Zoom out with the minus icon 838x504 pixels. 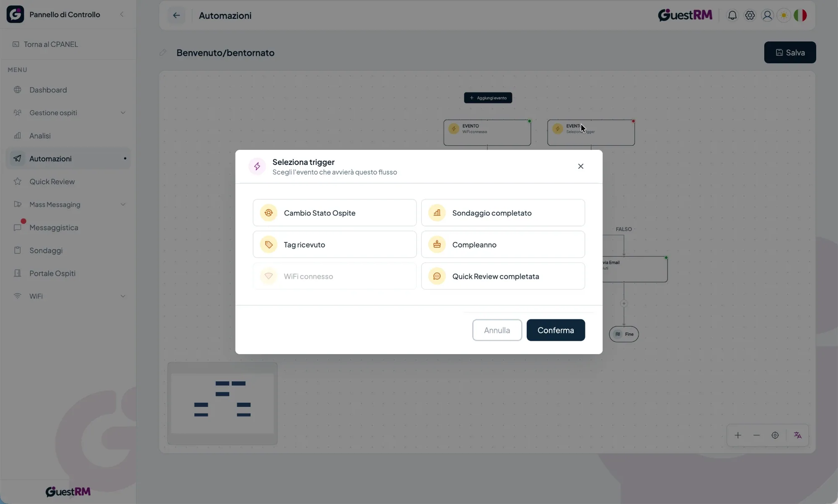coord(756,435)
